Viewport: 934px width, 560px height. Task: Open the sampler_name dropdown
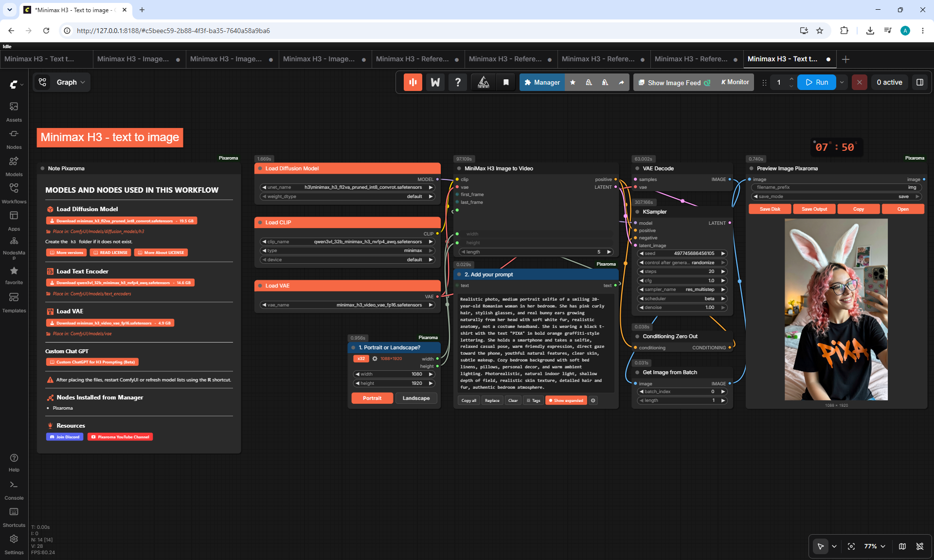pos(682,289)
